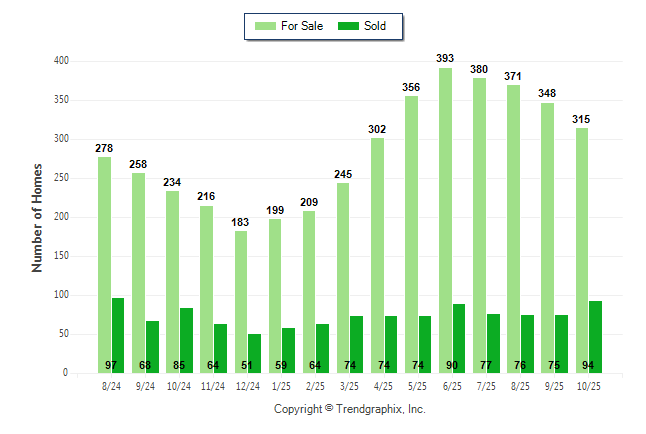
Task: Click the Number of Homes axis title
Action: pos(37,217)
